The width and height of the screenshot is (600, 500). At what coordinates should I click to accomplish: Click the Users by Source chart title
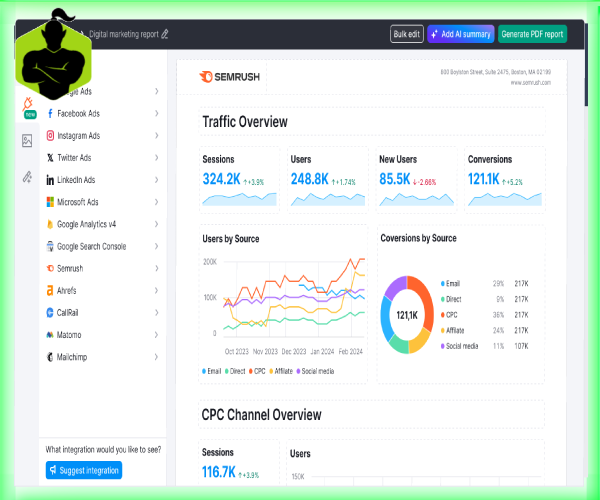pyautogui.click(x=231, y=239)
